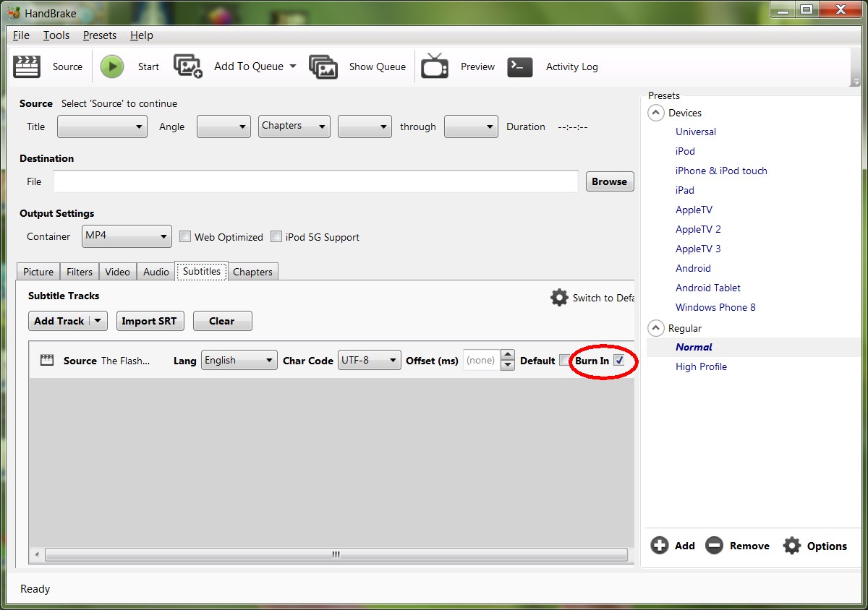Click the Clear subtitles button
The image size is (868, 610).
pyautogui.click(x=222, y=321)
